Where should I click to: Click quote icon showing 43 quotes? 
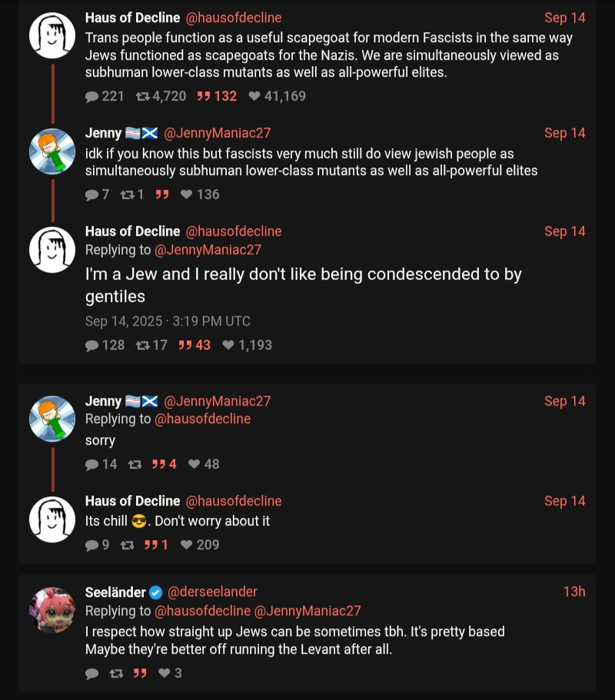click(185, 346)
